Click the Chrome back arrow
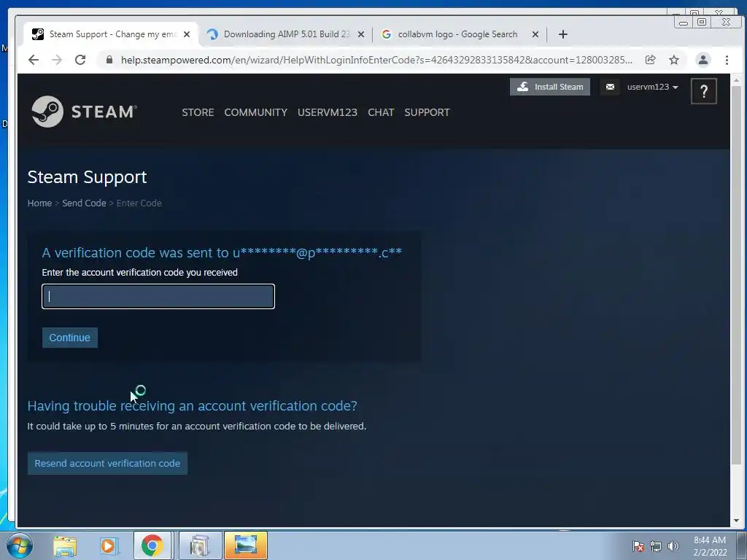Image resolution: width=747 pixels, height=560 pixels. coord(34,60)
